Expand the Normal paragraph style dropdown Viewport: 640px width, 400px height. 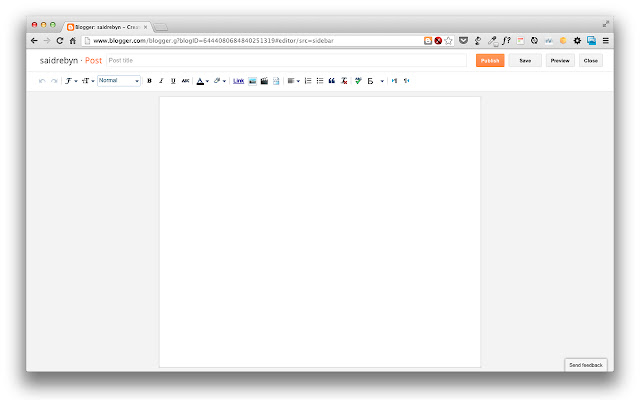tap(119, 80)
